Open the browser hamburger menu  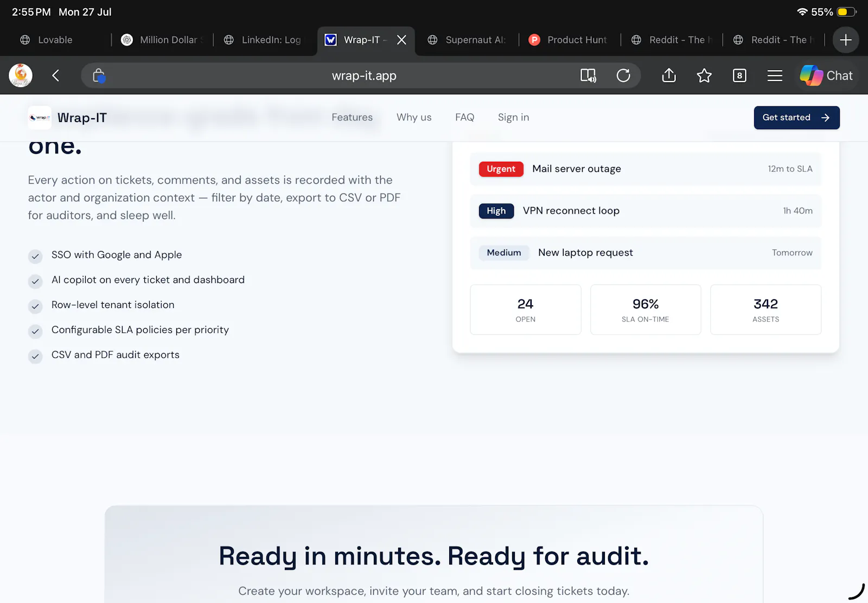[x=775, y=76]
